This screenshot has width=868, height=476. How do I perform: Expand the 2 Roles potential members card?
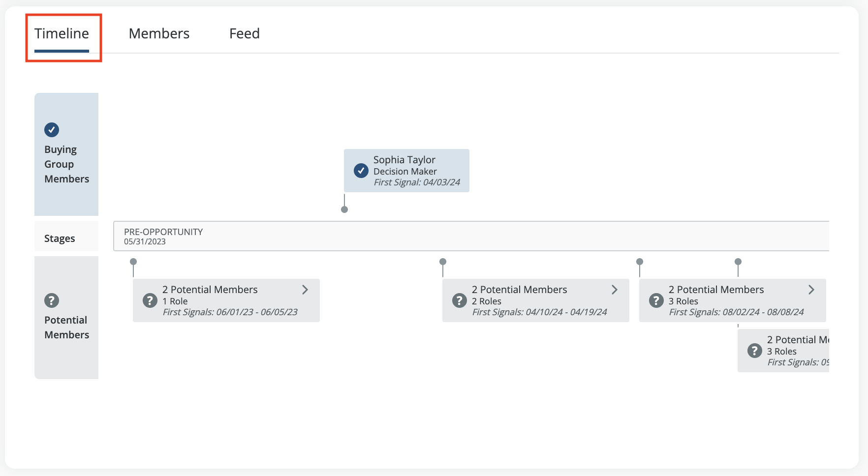tap(615, 290)
